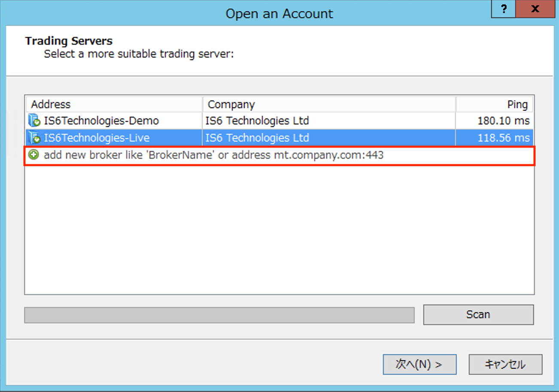This screenshot has width=559, height=392.
Task: Click the add new broker entry text
Action: pos(213,155)
